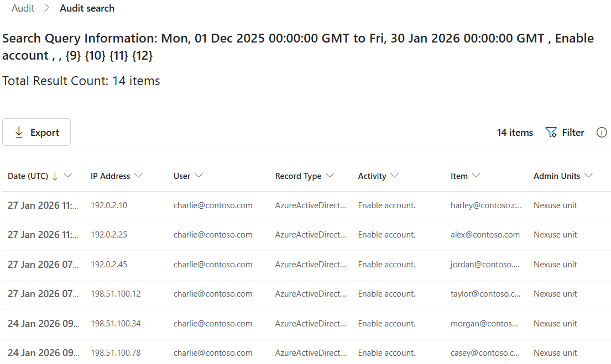Open the Item column dropdown

point(476,176)
